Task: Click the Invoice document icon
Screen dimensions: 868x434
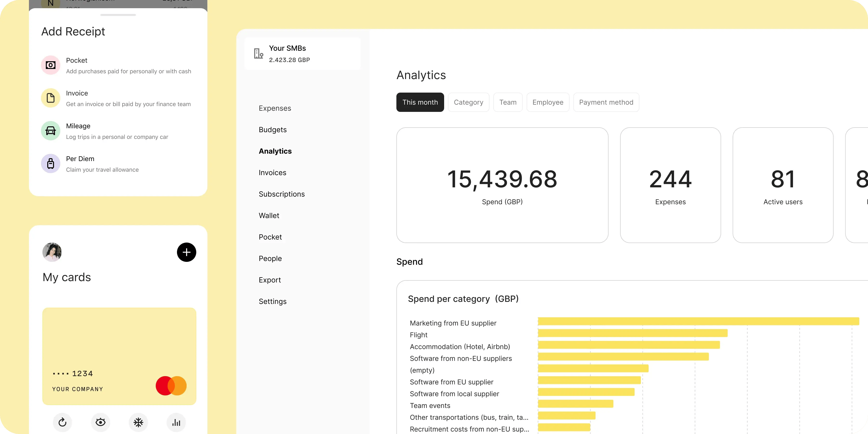Action: 51,98
